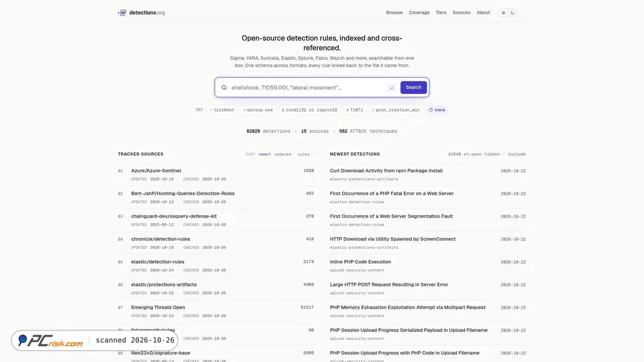Open the Emerging Threats Open source

pos(158,308)
